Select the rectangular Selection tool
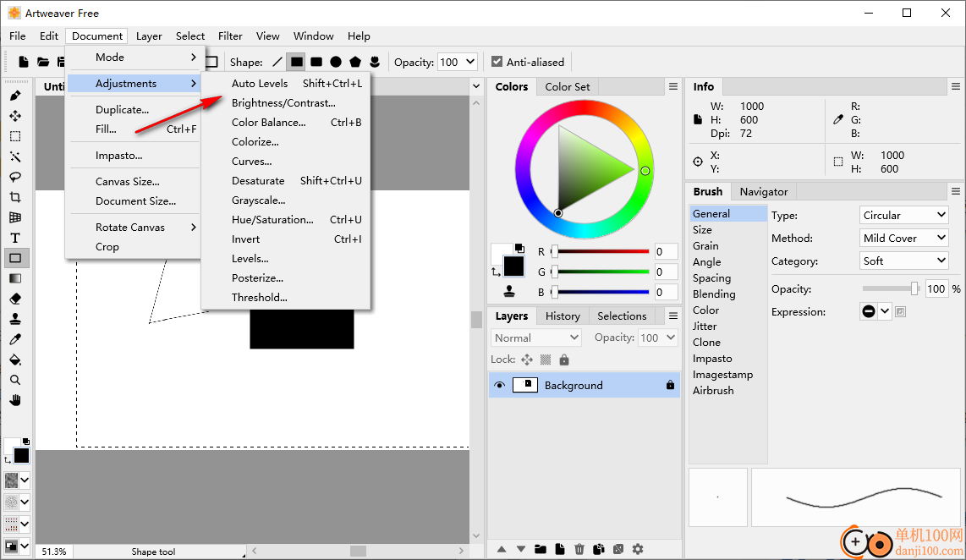The height and width of the screenshot is (560, 966). [15, 136]
